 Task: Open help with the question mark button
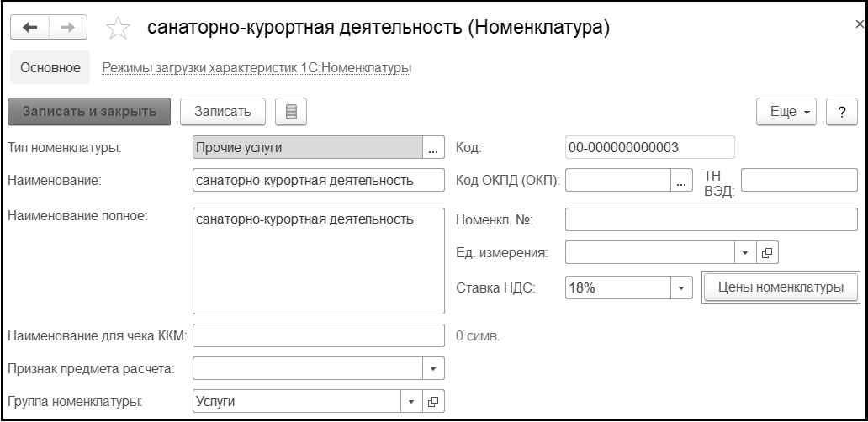coord(841,112)
